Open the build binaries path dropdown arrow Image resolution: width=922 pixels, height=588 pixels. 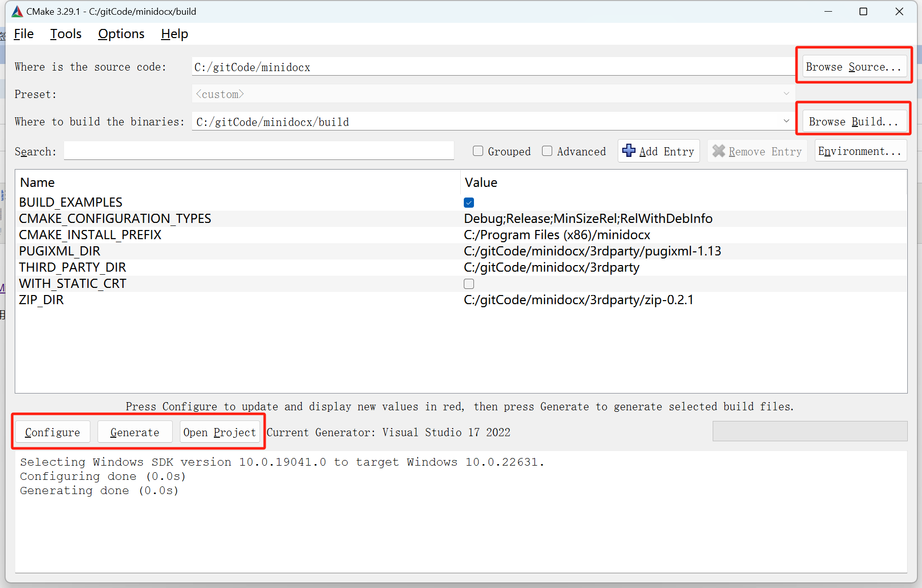click(786, 121)
